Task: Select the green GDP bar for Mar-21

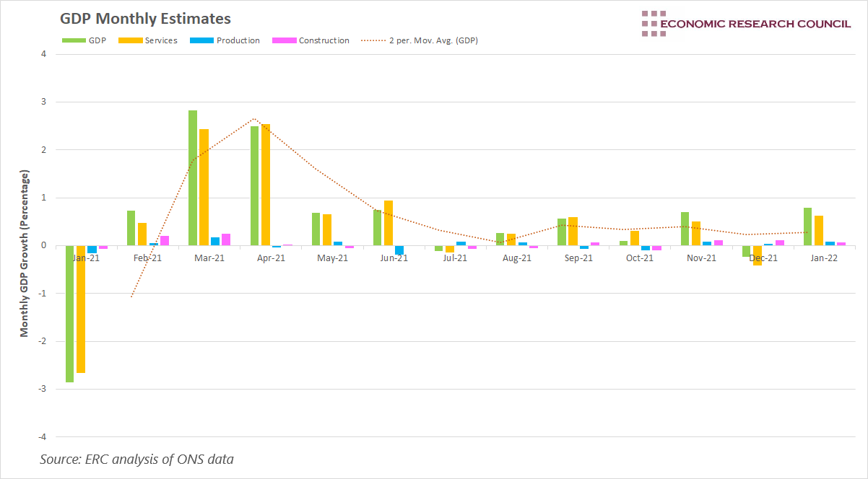Action: tap(193, 177)
